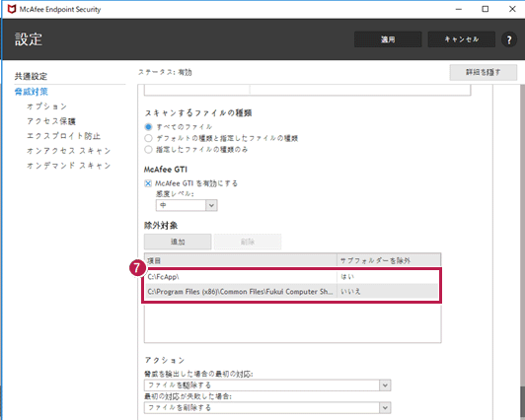
Task: Close the McAfee Endpoint Security window
Action: 512,9
